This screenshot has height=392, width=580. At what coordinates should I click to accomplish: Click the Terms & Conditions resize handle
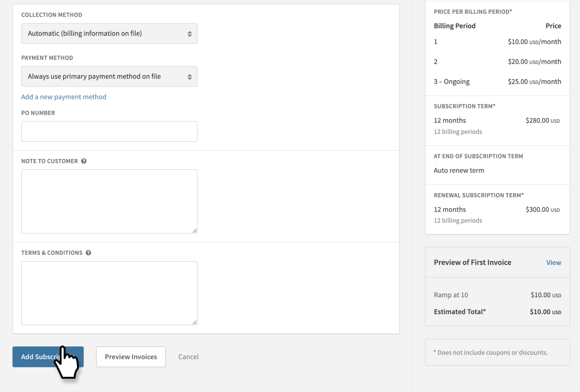(194, 322)
